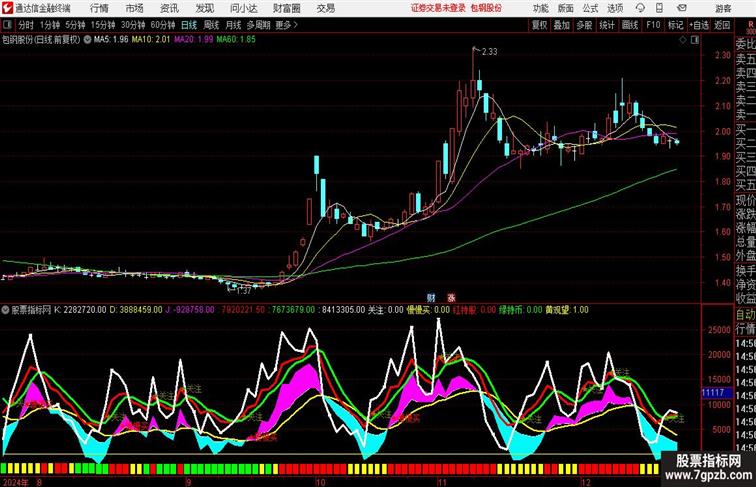Open the 问小达 menu
Image resolution: width=756 pixels, height=487 pixels.
243,8
